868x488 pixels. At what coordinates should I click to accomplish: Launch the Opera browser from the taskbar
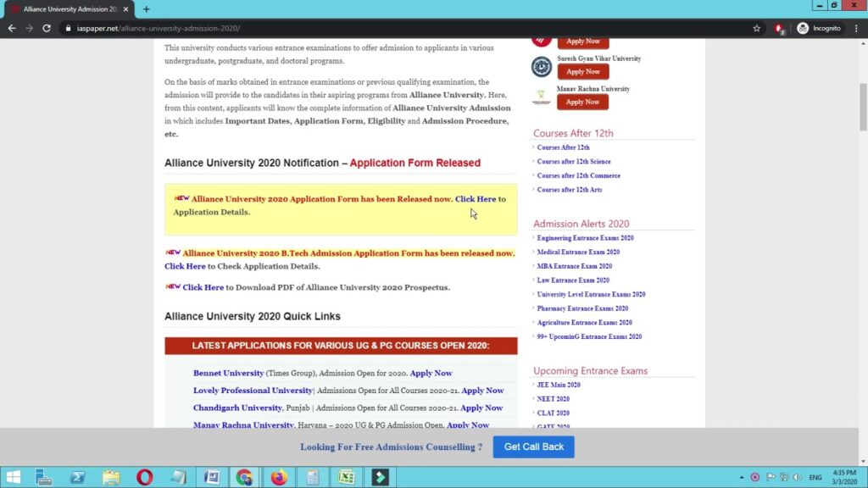(x=144, y=477)
